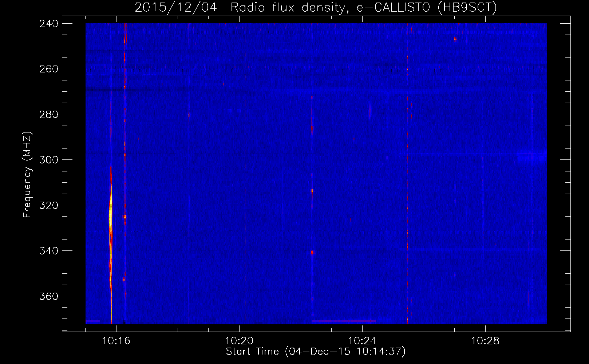Click the 'Start Time' axis caption
589x364 pixels.
(252, 352)
